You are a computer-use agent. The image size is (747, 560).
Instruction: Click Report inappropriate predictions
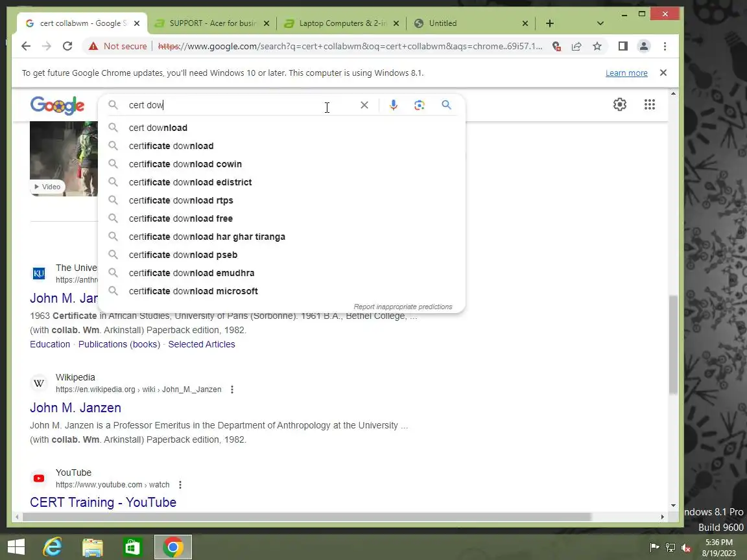pos(403,307)
